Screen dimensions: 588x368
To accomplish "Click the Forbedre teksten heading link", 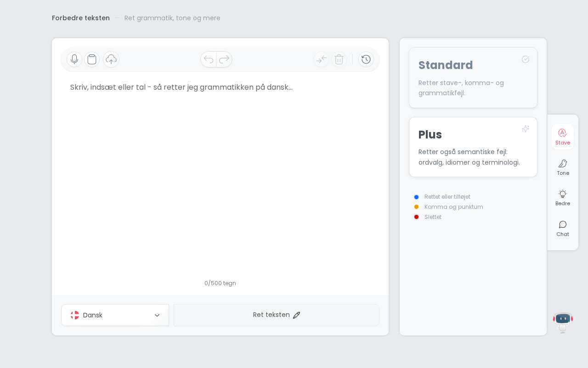I will (81, 18).
